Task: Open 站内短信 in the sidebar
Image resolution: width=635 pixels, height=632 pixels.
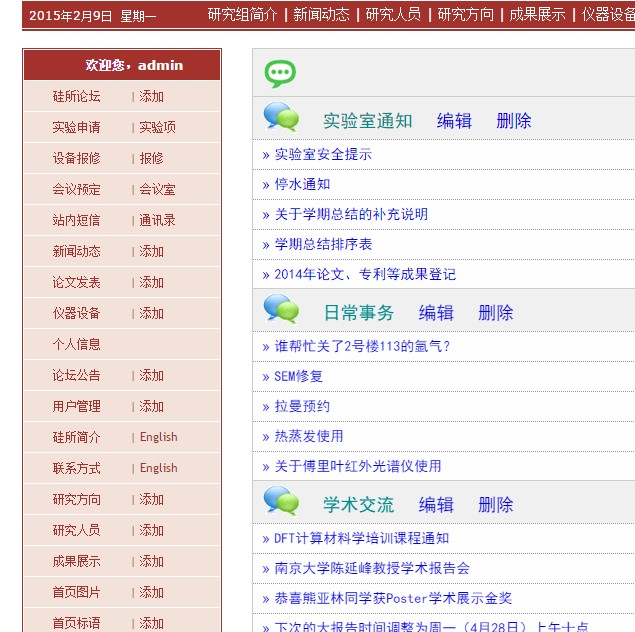Action: 77,220
